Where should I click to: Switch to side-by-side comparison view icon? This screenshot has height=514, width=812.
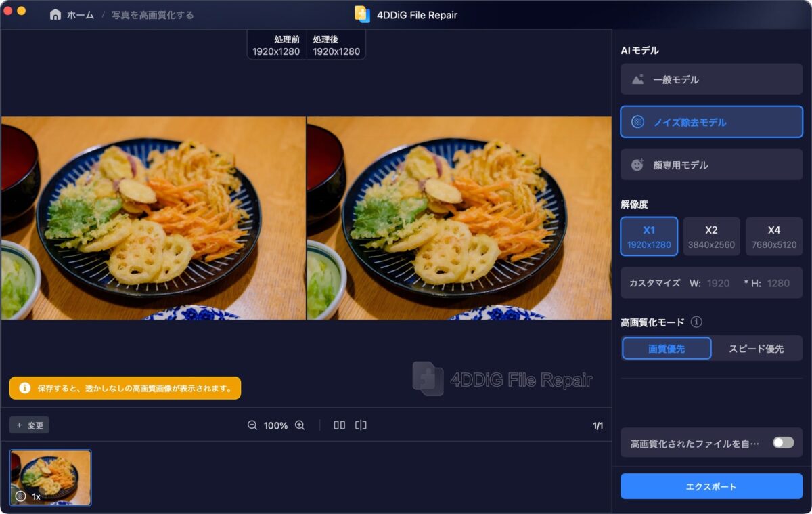point(340,425)
